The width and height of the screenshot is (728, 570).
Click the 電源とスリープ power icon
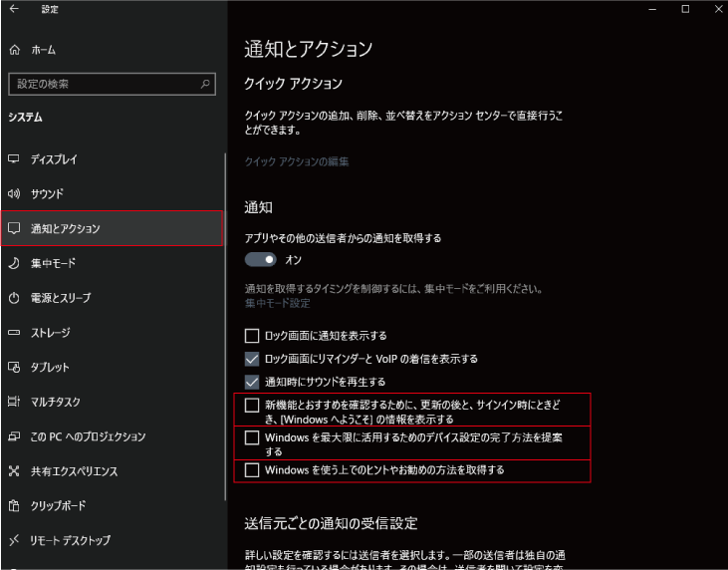click(x=14, y=298)
